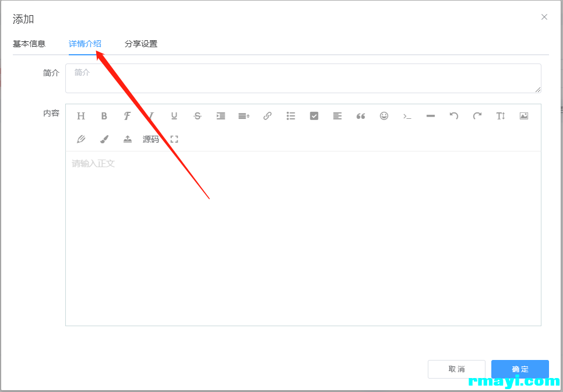The height and width of the screenshot is (392, 563).
Task: Switch editor to 源码 source view
Action: tap(151, 139)
